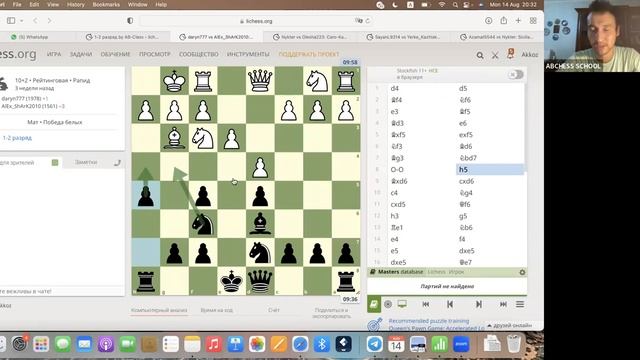Click the lichess search magnifier icon
The height and width of the screenshot is (360, 640).
coord(480,55)
